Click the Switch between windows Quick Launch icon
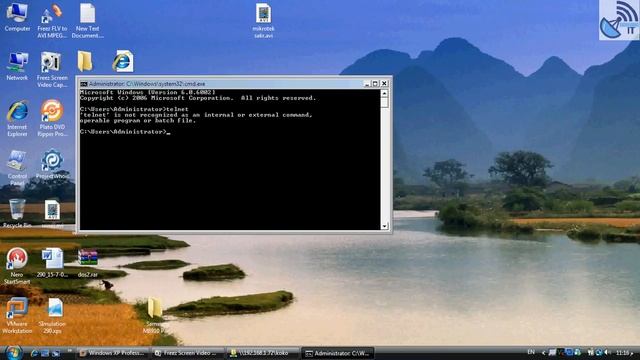 56,353
